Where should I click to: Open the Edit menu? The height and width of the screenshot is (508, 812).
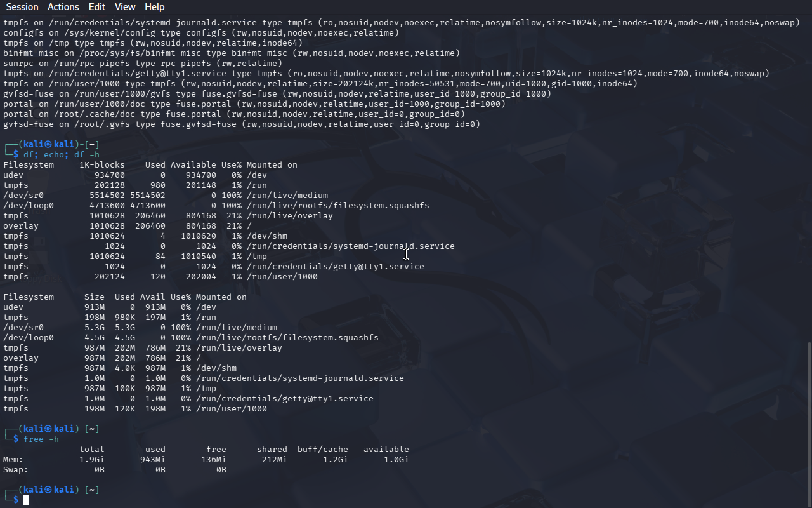coord(97,7)
